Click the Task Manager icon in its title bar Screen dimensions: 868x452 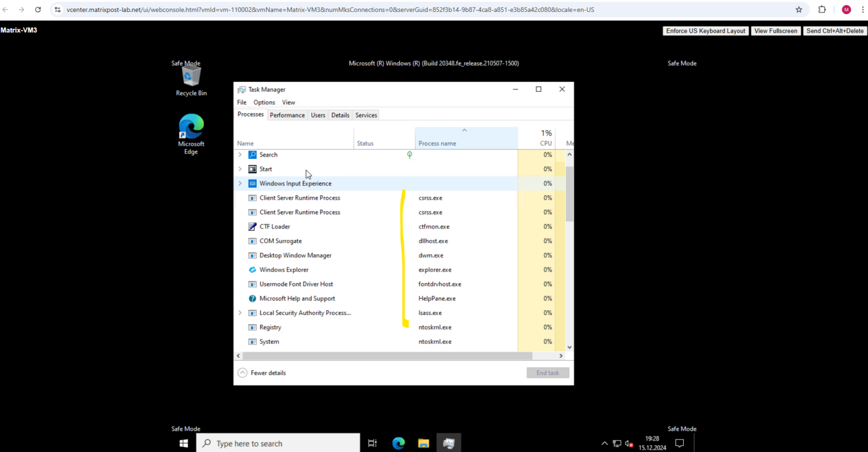[242, 89]
